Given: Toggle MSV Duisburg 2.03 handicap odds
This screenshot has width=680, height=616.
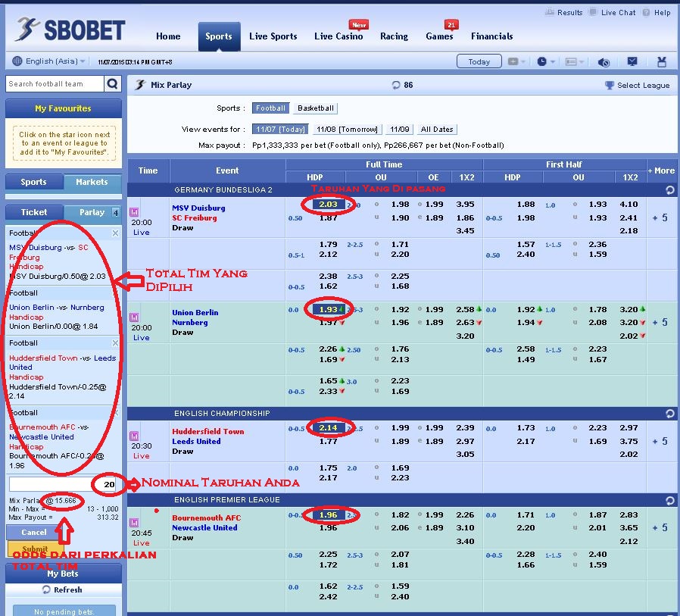Looking at the screenshot, I should click(x=329, y=205).
